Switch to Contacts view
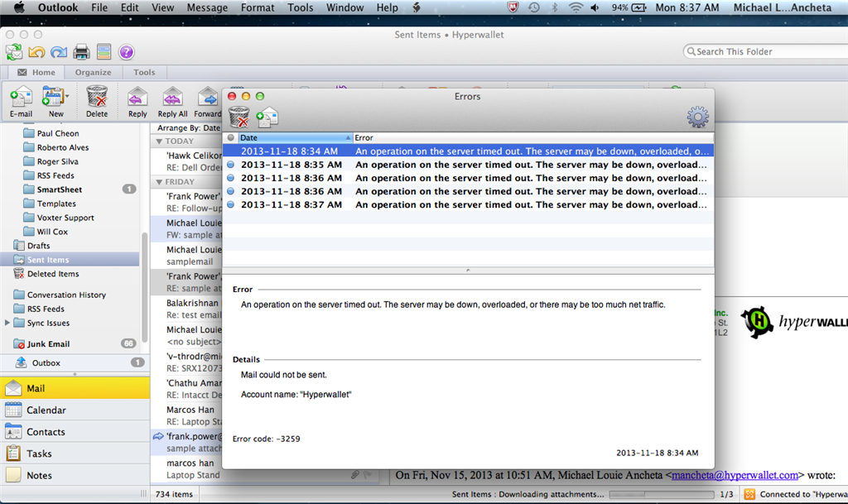This screenshot has height=504, width=848. [x=75, y=432]
